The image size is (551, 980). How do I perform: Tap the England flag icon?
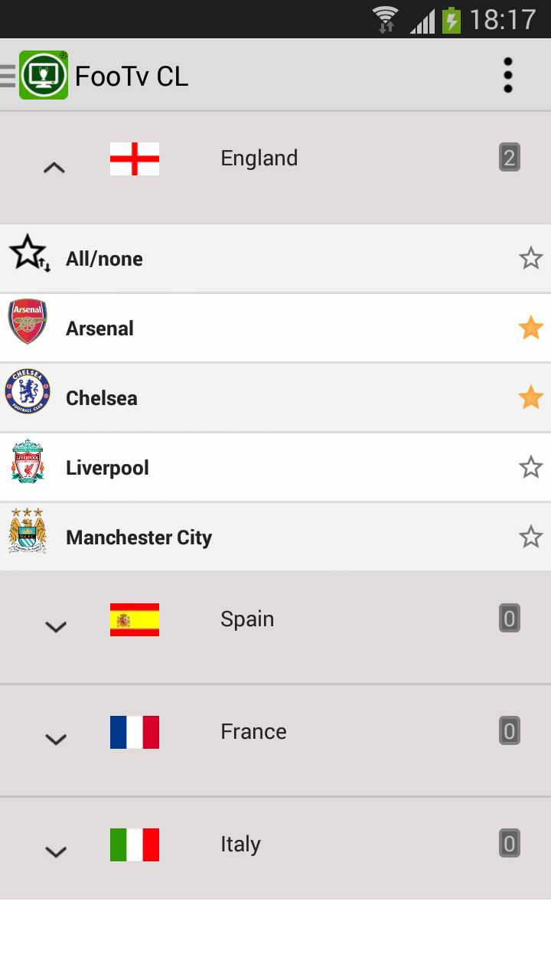coord(135,158)
